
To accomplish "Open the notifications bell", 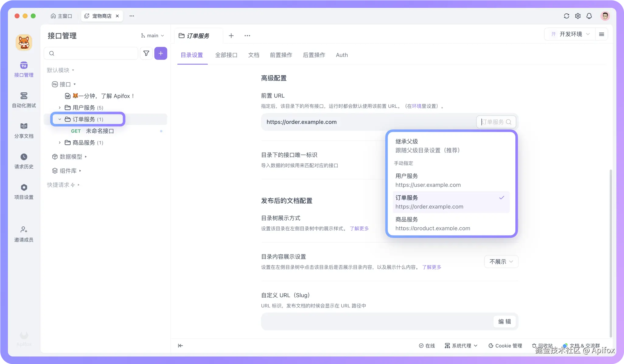I will click(x=589, y=16).
